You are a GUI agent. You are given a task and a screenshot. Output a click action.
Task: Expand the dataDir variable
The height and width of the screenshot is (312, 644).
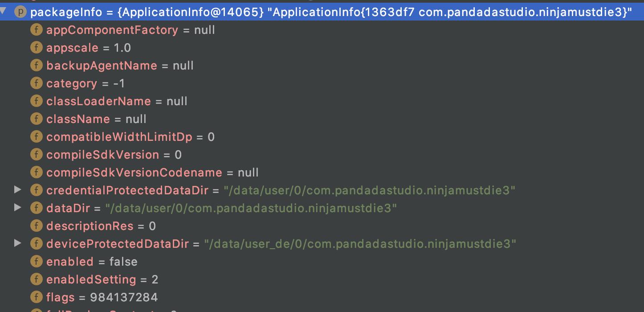pyautogui.click(x=18, y=208)
